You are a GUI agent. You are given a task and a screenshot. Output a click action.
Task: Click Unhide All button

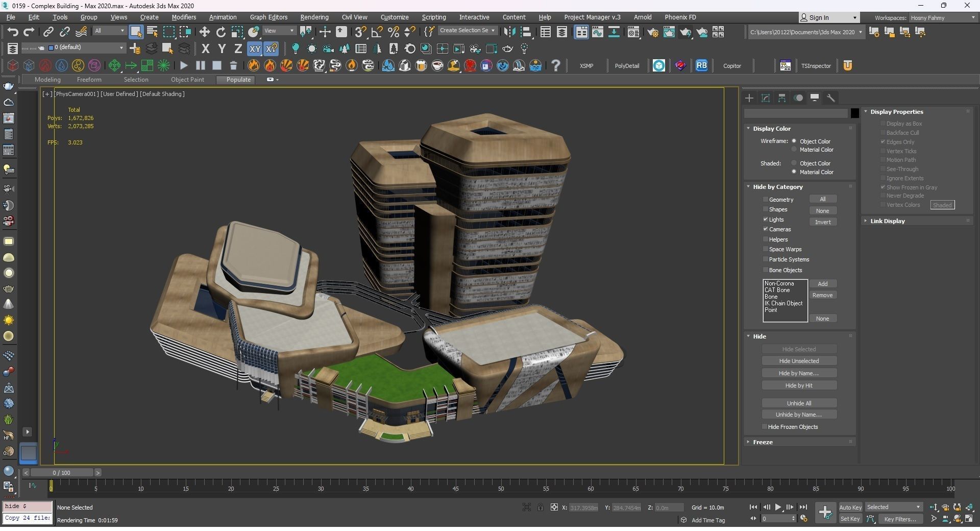[799, 403]
